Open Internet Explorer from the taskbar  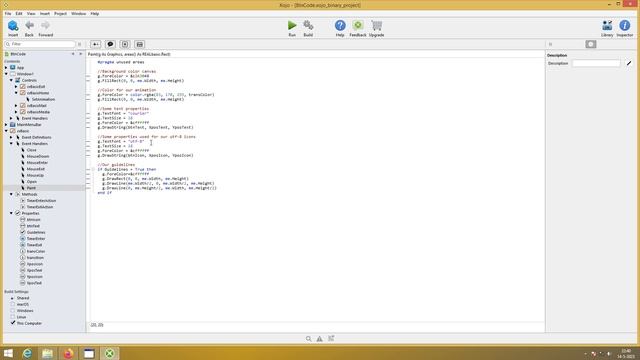(x=27, y=353)
